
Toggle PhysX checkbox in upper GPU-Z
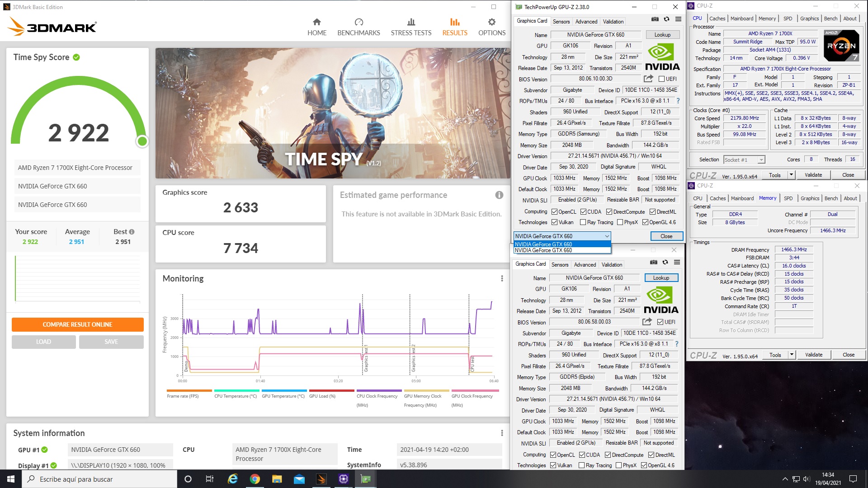(620, 222)
